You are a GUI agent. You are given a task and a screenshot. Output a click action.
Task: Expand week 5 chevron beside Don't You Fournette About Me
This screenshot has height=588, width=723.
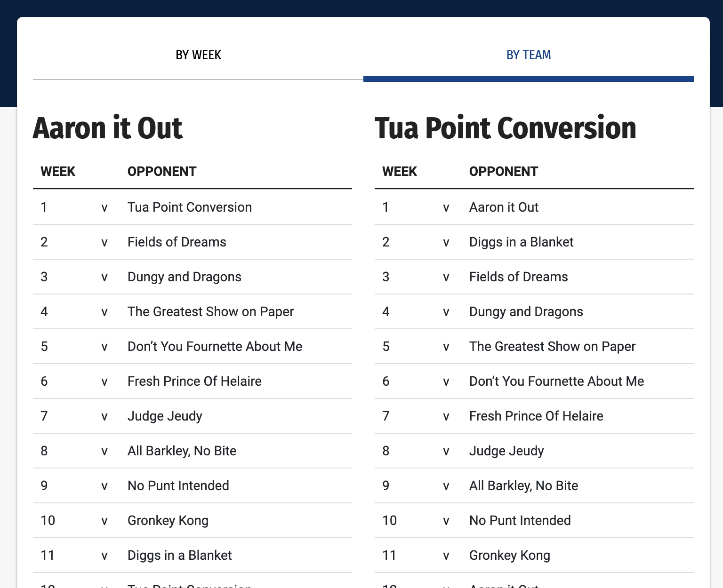tap(104, 346)
